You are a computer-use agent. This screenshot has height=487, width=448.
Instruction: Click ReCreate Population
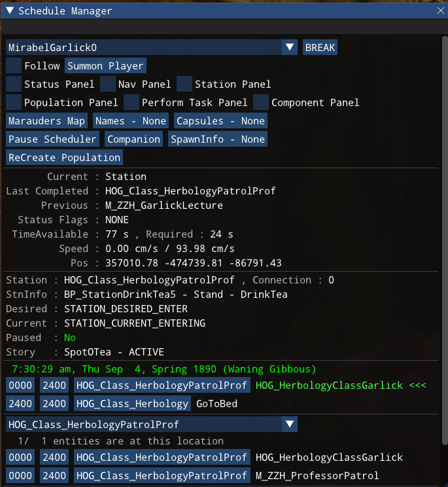click(64, 157)
